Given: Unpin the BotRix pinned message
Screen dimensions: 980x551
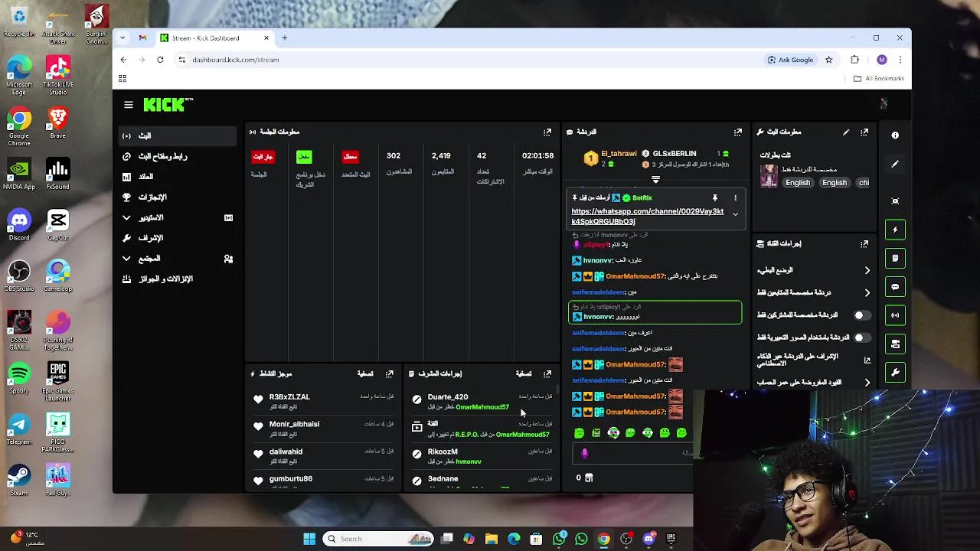Looking at the screenshot, I should [715, 198].
